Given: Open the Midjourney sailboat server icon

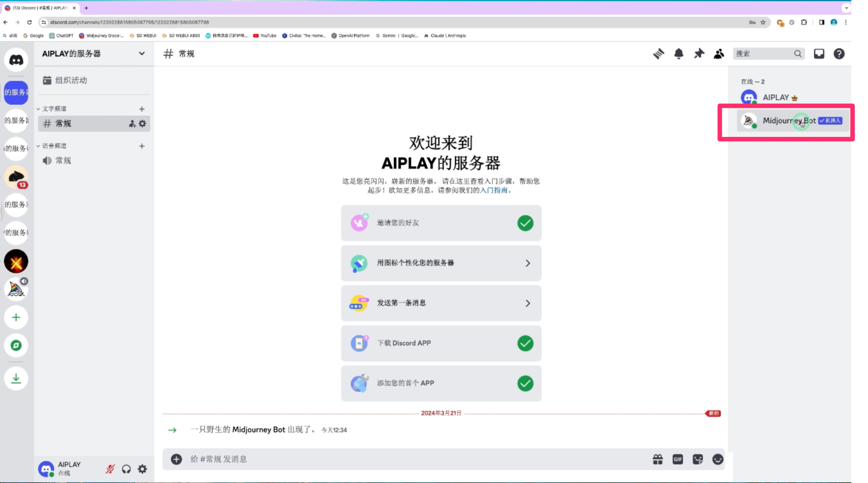Looking at the screenshot, I should [x=16, y=289].
